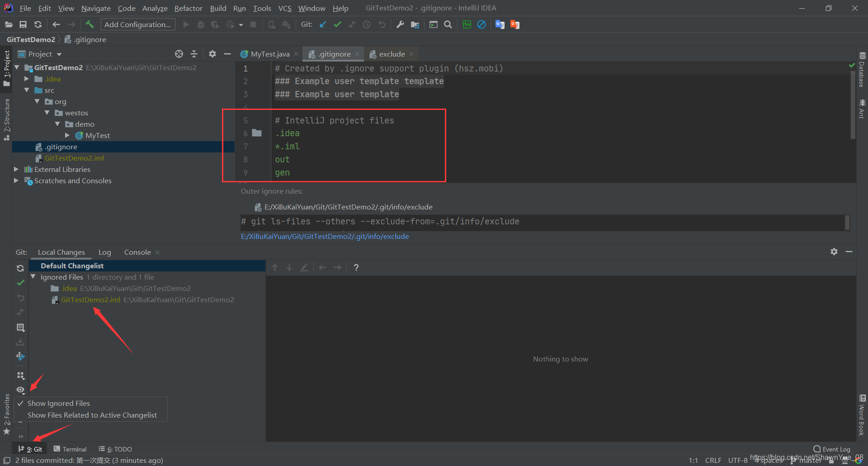Click the Git Update Project blue arrow
The width and height of the screenshot is (868, 466).
pyautogui.click(x=323, y=24)
